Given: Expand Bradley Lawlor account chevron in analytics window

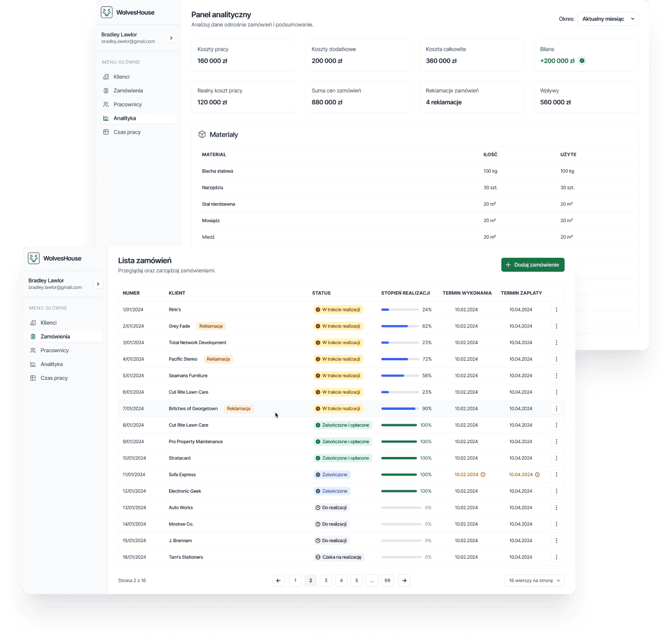Looking at the screenshot, I should [x=171, y=38].
